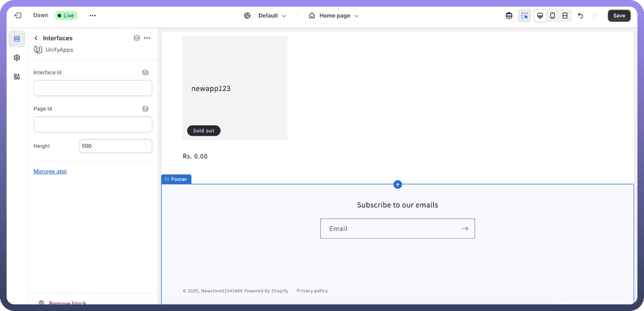Expand the Default template dropdown
Image resolution: width=644 pixels, height=311 pixels.
click(x=265, y=15)
